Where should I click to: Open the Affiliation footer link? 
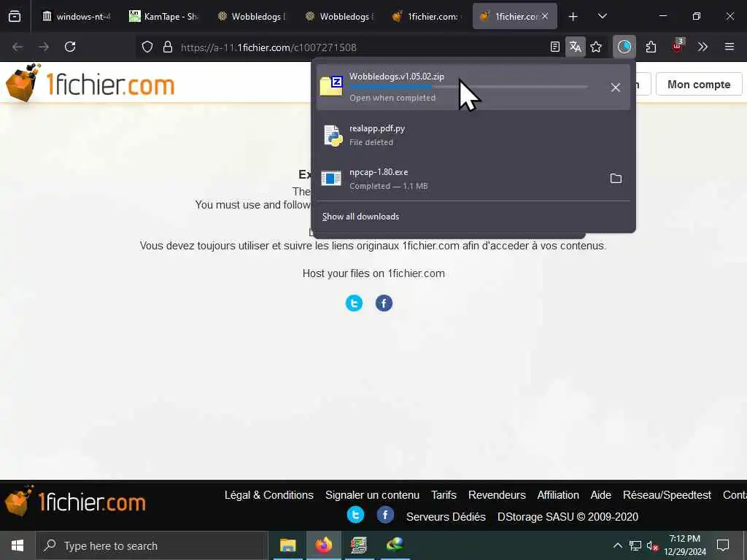(x=558, y=495)
